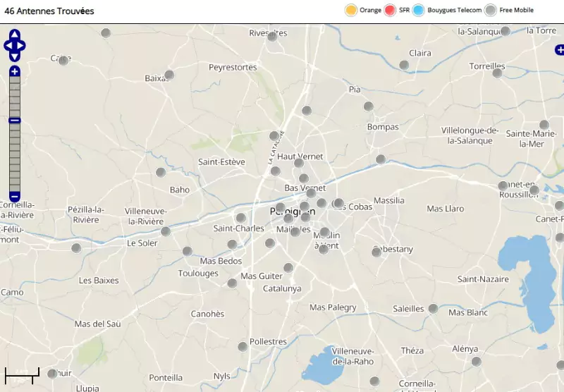Click antenna marker near Claira
564x392 pixels.
coord(404,65)
